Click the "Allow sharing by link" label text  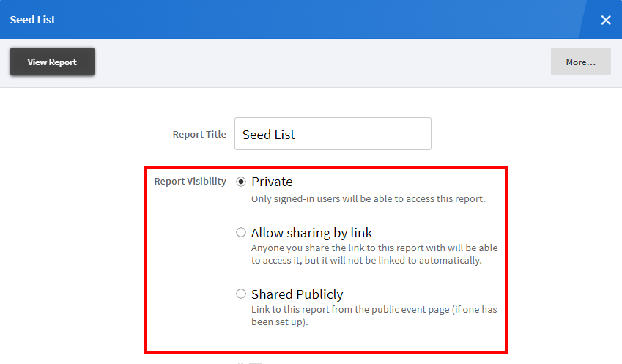(311, 233)
